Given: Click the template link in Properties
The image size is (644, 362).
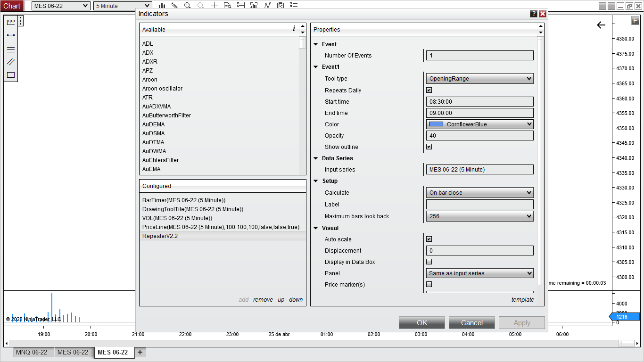Looking at the screenshot, I should tap(523, 300).
